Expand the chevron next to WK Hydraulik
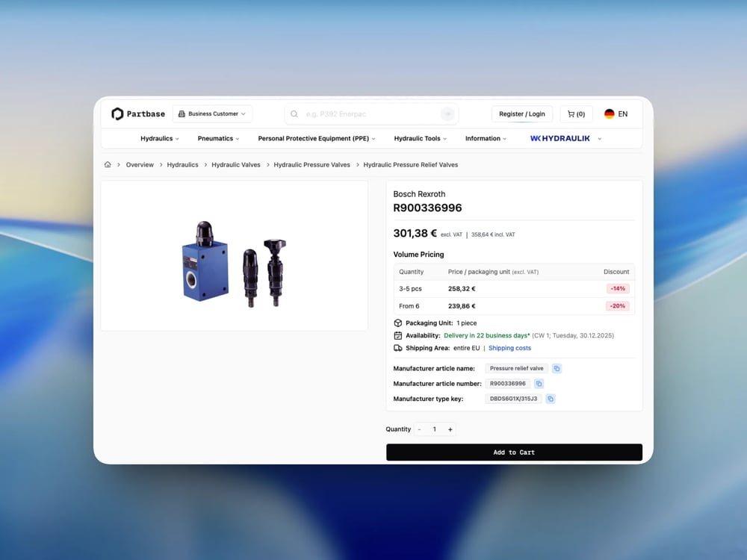The height and width of the screenshot is (560, 747). [599, 139]
